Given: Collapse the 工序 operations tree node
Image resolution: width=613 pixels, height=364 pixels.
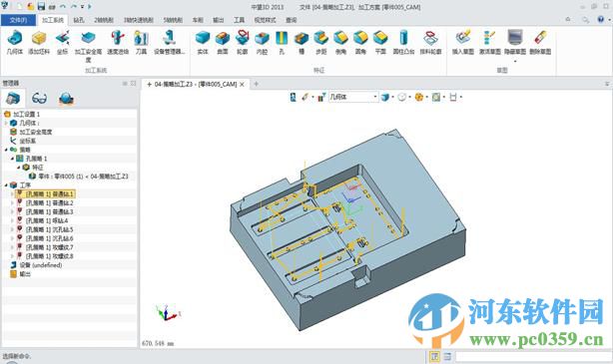Looking at the screenshot, I should (x=6, y=185).
